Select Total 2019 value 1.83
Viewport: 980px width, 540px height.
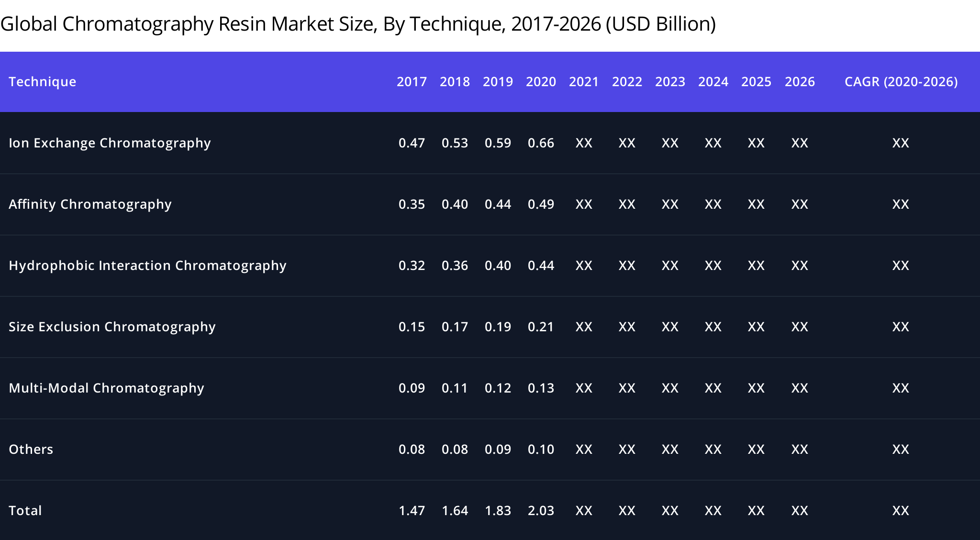498,511
